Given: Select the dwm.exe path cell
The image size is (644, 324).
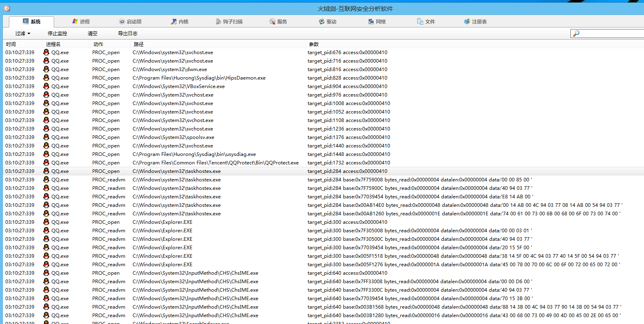Looking at the screenshot, I should (x=170, y=69).
